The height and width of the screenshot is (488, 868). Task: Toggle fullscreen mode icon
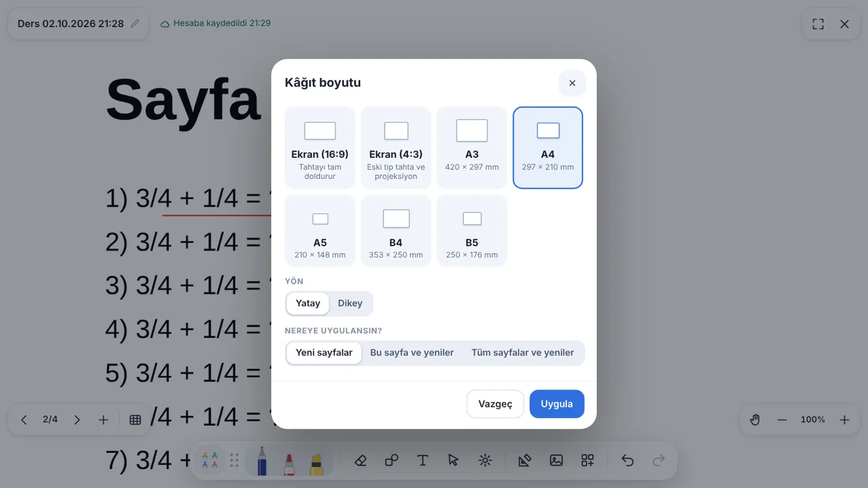coord(818,24)
